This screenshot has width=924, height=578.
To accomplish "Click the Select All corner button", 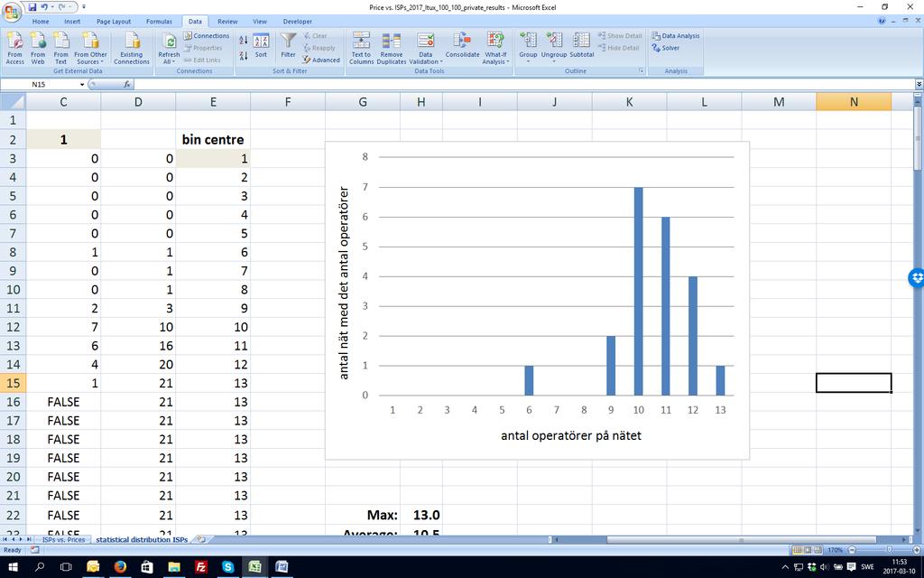I will click(13, 102).
